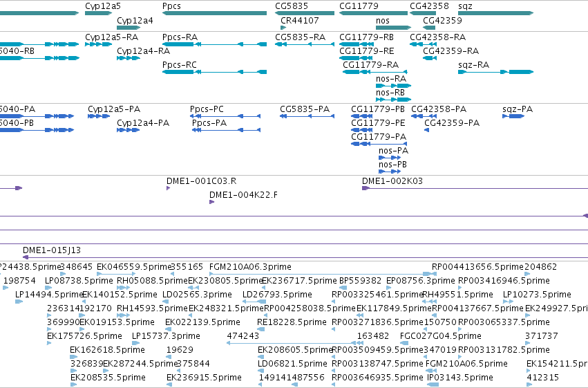Viewport: 588px width, 388px height.
Task: Click the RE18228.5prime EST label
Action: 292,322
